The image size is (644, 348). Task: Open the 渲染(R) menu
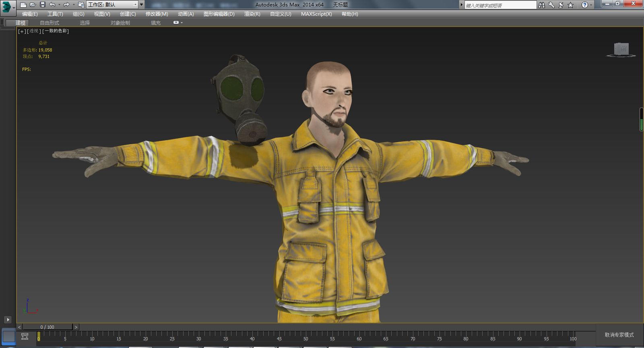tap(252, 14)
